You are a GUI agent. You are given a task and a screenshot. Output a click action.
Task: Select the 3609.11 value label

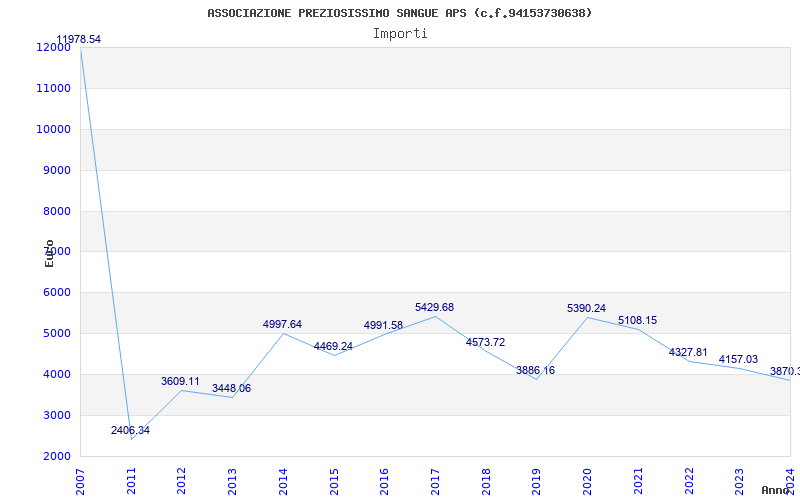pyautogui.click(x=181, y=382)
